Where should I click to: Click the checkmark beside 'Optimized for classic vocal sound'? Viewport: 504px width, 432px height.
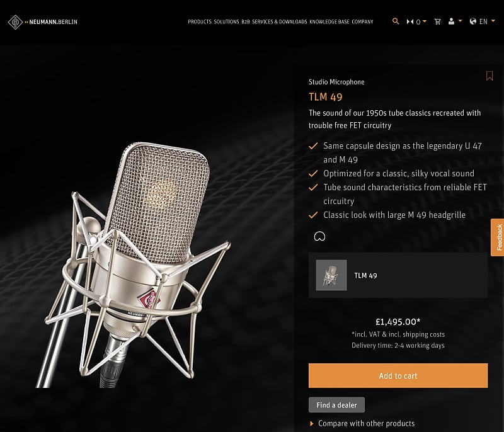click(313, 173)
